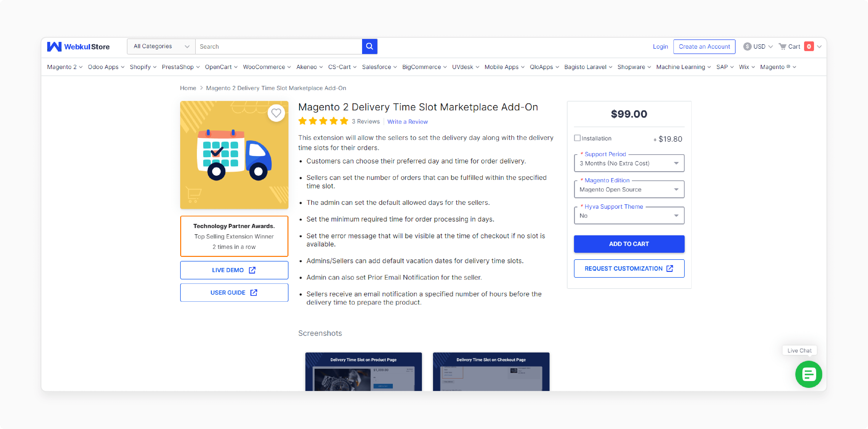The height and width of the screenshot is (429, 868).
Task: Open the Magento ® menu
Action: [778, 67]
